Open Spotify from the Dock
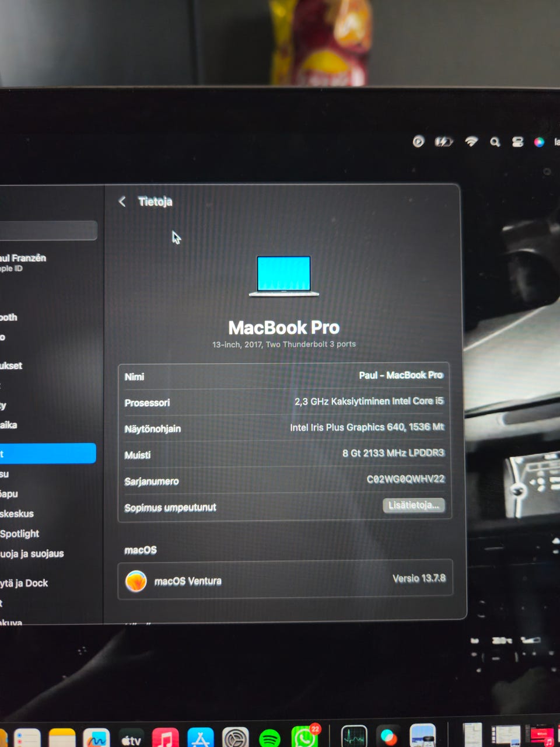The width and height of the screenshot is (560, 747). click(269, 738)
